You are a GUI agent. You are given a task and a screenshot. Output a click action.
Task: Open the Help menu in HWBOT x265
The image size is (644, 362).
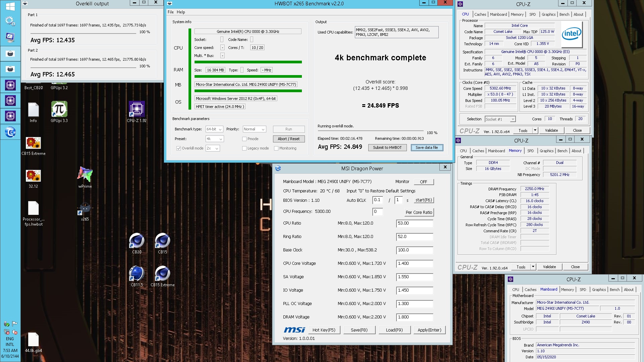tap(181, 12)
